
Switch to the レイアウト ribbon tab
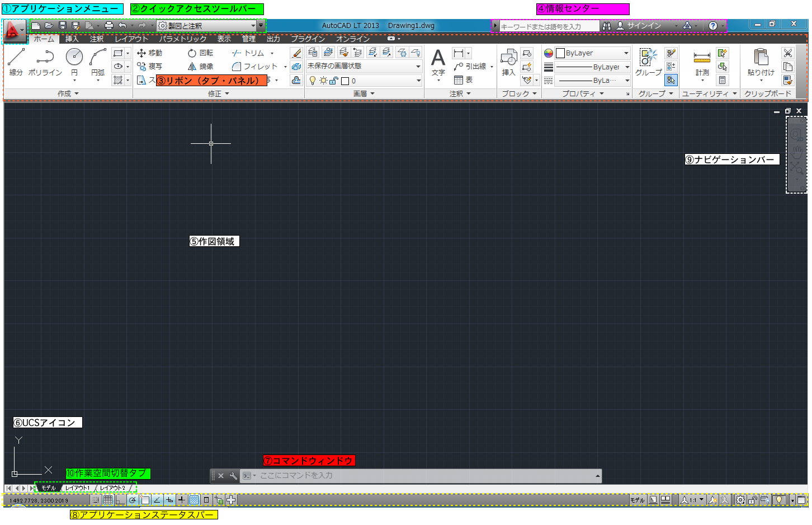tap(131, 39)
